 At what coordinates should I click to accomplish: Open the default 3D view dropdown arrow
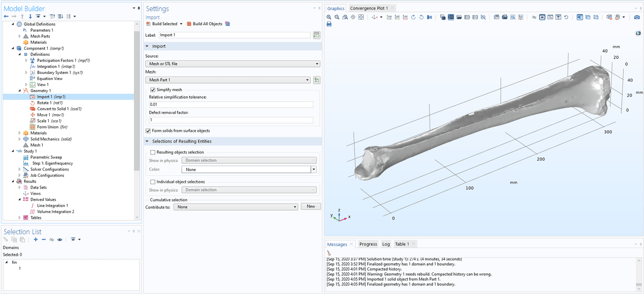tap(381, 17)
